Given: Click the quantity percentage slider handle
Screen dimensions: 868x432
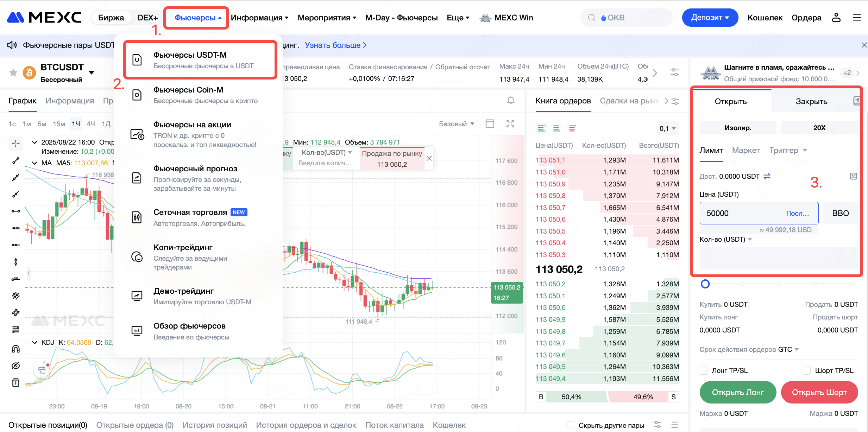Looking at the screenshot, I should (x=705, y=284).
